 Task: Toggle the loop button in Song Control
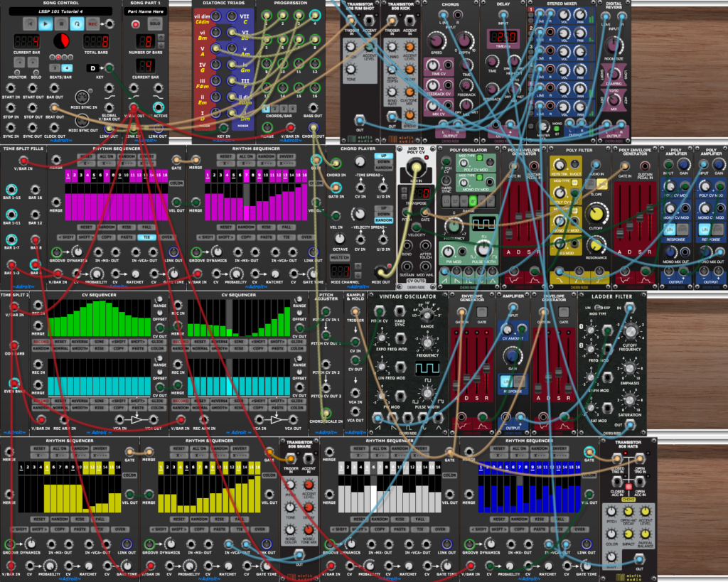click(77, 23)
